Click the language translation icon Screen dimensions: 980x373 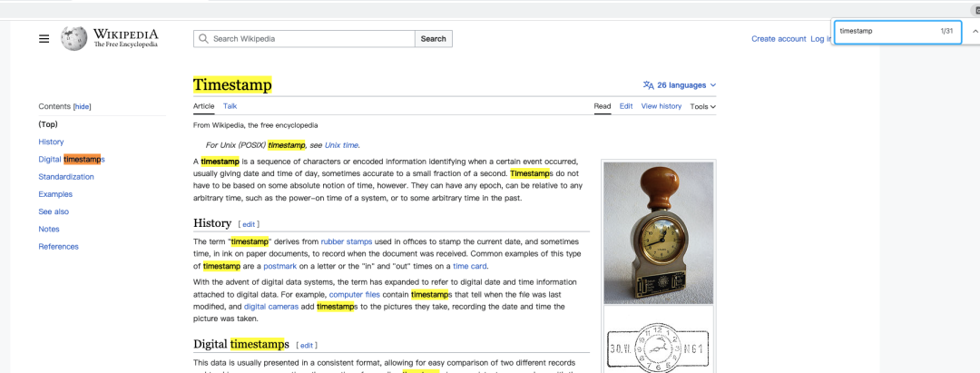(648, 85)
